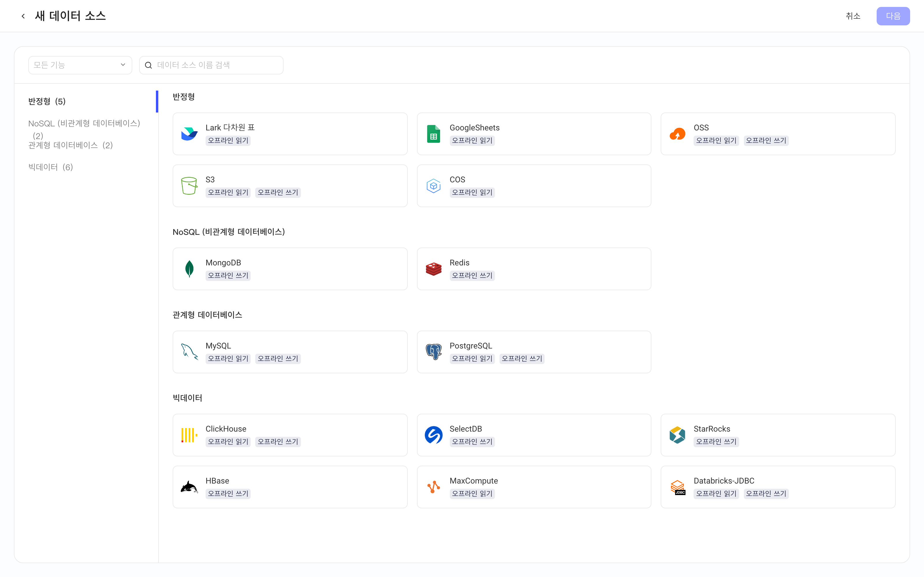The width and height of the screenshot is (924, 577).
Task: Select the ClickHouse yellow bars icon
Action: click(189, 435)
